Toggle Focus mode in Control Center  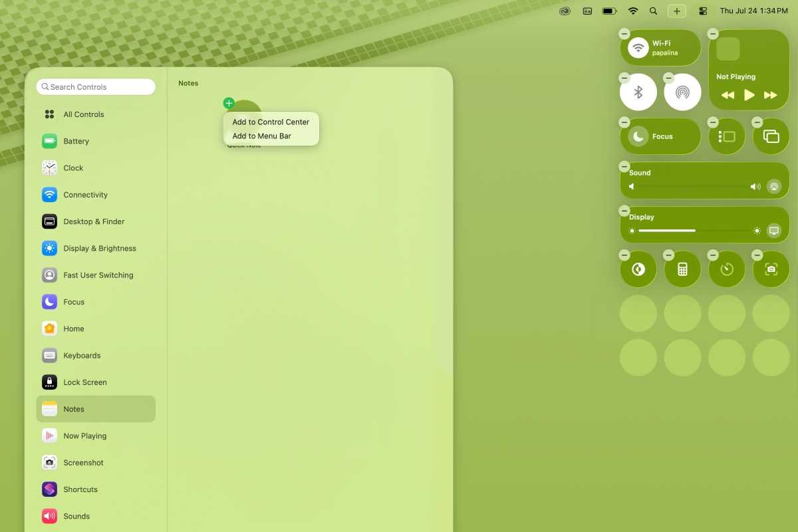coord(660,136)
